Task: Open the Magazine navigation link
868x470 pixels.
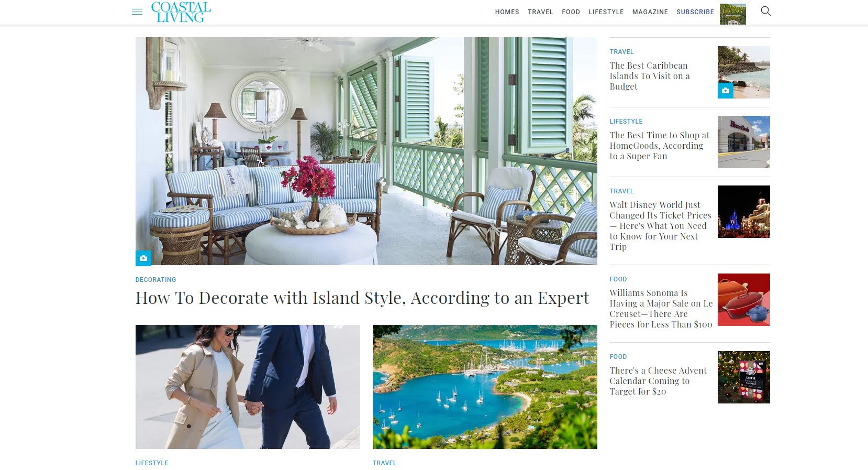Action: pyautogui.click(x=650, y=12)
